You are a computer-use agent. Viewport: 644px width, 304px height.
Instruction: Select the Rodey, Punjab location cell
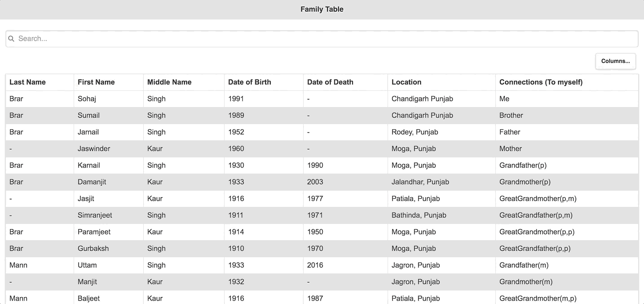pos(415,132)
